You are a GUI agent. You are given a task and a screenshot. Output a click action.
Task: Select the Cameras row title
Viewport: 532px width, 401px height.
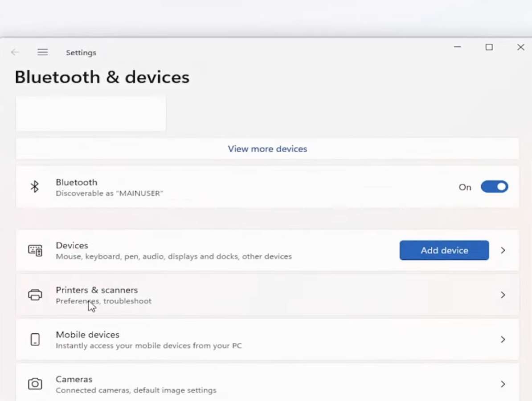coord(74,379)
